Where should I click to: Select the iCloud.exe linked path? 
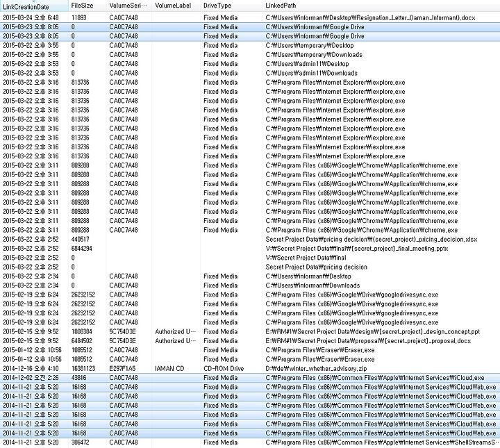pos(375,378)
